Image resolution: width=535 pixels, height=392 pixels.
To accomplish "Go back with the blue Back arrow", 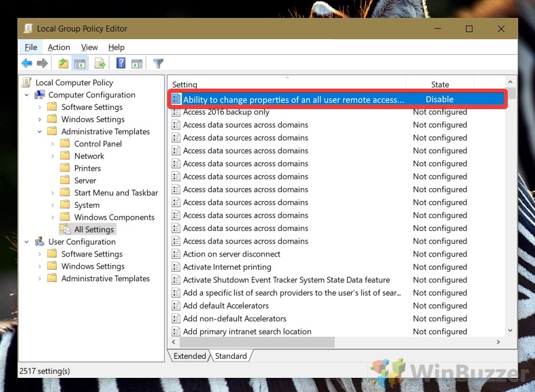I will [x=27, y=63].
